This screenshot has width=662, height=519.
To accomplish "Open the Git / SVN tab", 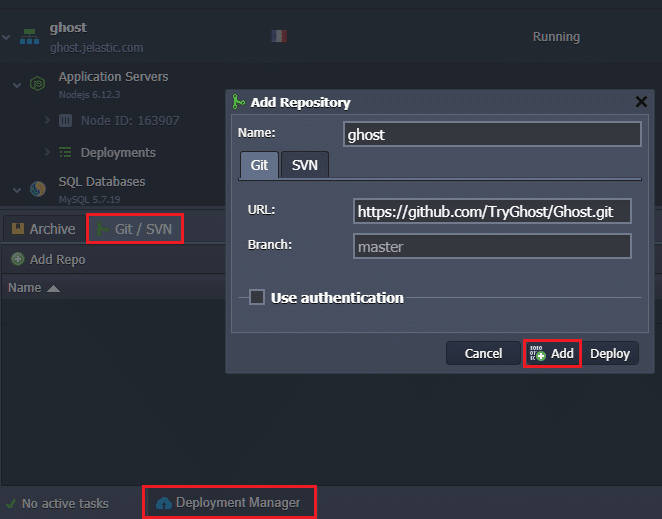I will (x=135, y=229).
